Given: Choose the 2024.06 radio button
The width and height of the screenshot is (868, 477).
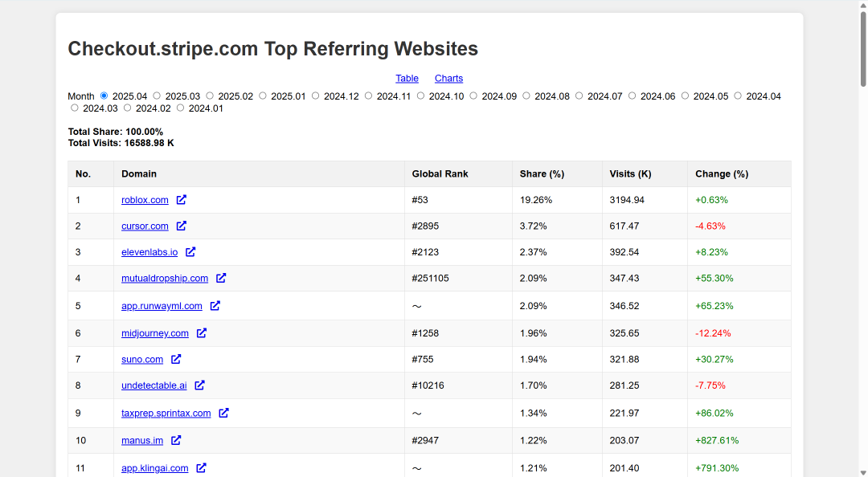Looking at the screenshot, I should tap(633, 96).
